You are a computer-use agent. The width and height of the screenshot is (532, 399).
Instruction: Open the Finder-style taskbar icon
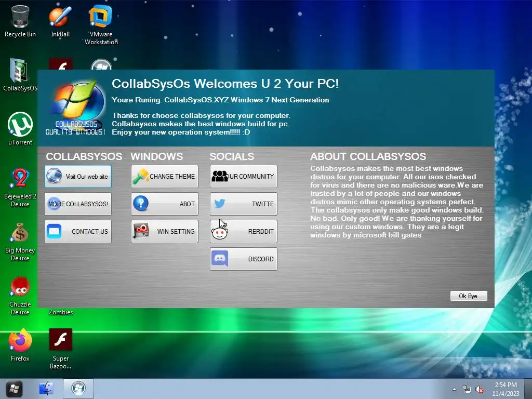tap(46, 389)
